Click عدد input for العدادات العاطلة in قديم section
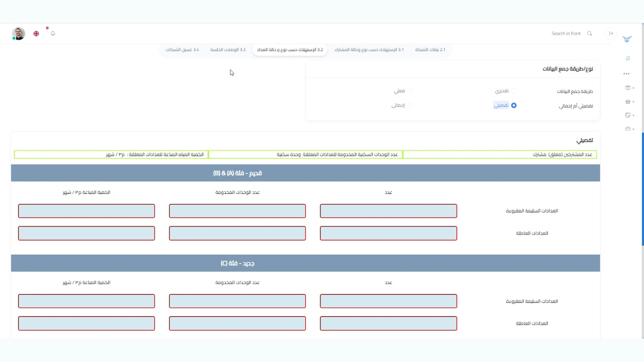Viewport: 644px width, 362px height. (388, 233)
